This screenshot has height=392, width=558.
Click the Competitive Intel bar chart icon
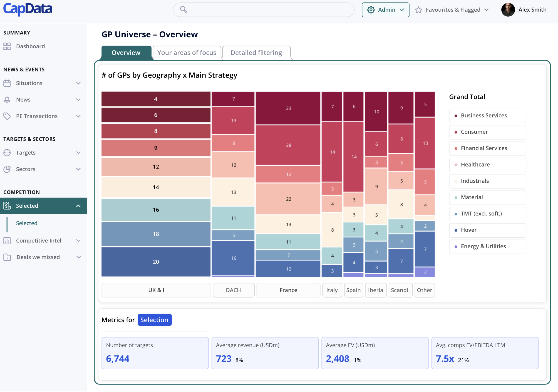coord(7,241)
